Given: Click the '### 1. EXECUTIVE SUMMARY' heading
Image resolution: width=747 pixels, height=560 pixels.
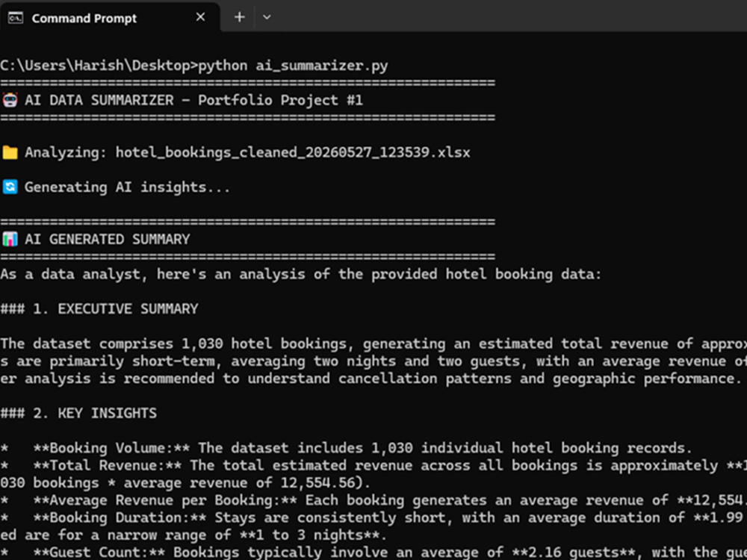Looking at the screenshot, I should tap(99, 308).
